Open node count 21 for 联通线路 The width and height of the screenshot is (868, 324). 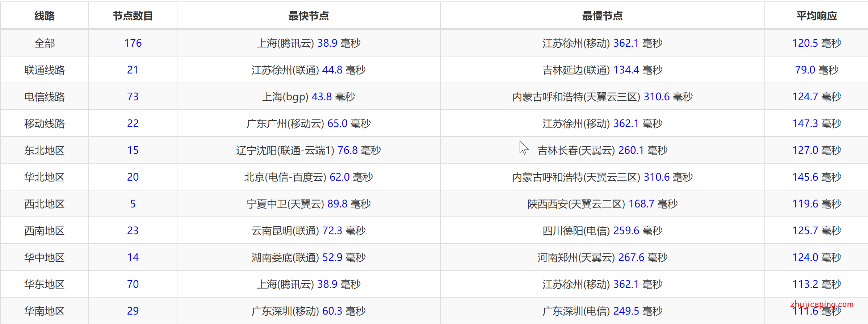click(133, 70)
